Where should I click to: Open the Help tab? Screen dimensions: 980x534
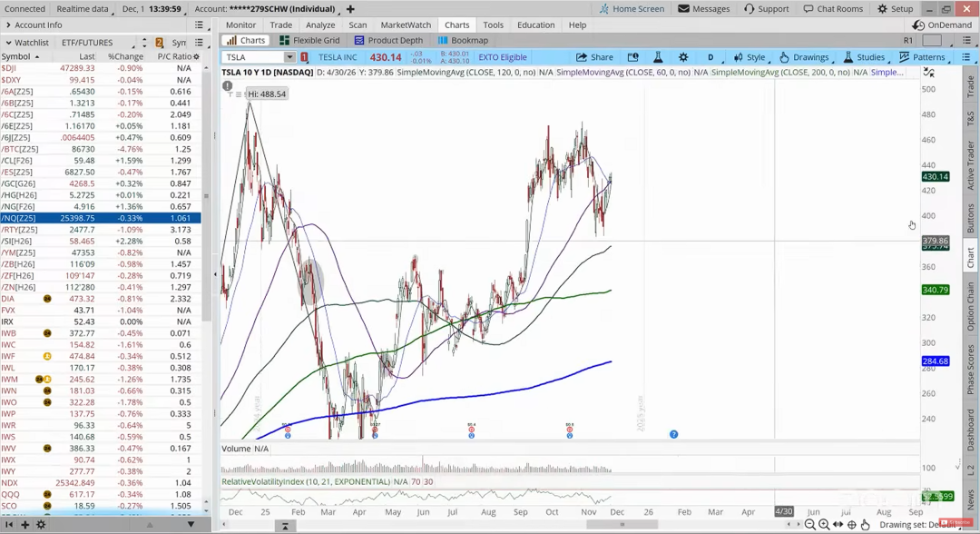(x=577, y=25)
